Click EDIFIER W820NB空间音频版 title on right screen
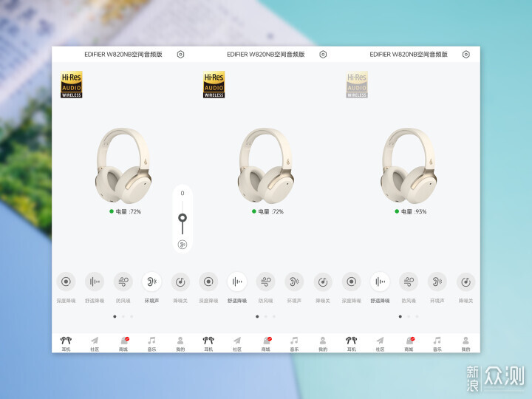The width and height of the screenshot is (532, 399). [409, 54]
